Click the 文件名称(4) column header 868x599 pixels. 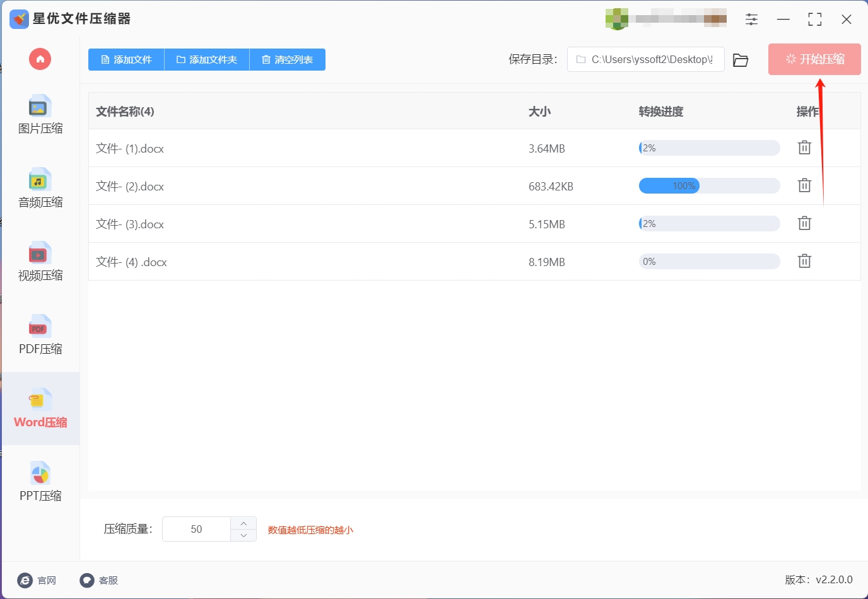pyautogui.click(x=125, y=112)
